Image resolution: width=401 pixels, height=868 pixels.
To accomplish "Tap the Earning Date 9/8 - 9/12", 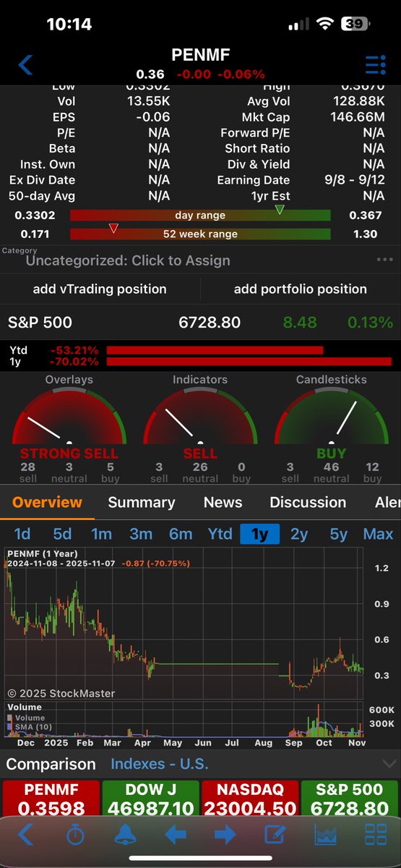I will [x=353, y=180].
